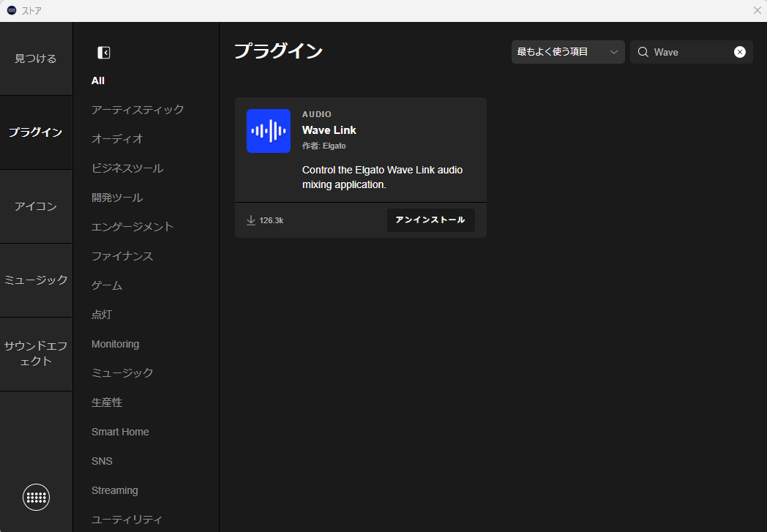Filter by SNS category
This screenshot has height=532, width=767.
click(x=102, y=461)
